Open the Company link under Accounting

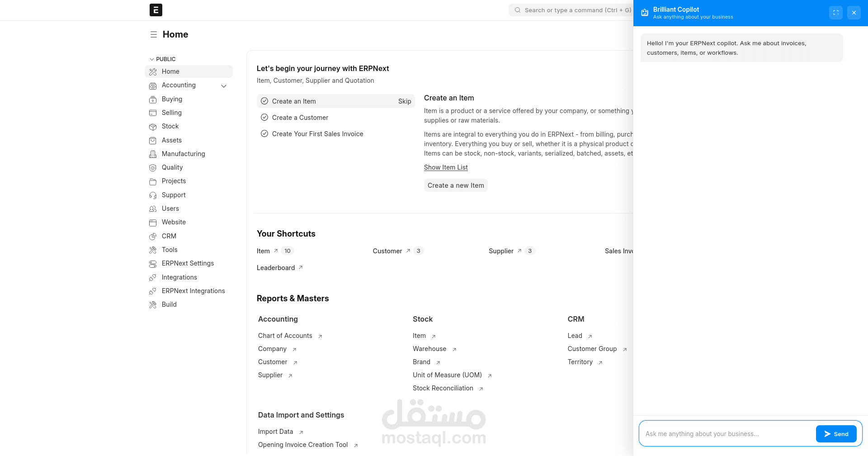click(272, 349)
